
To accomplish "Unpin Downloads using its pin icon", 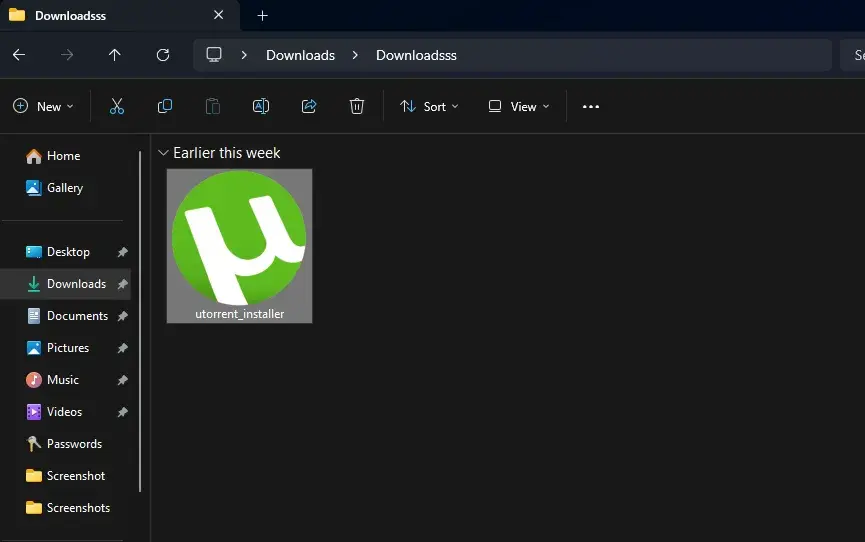I will pos(122,284).
